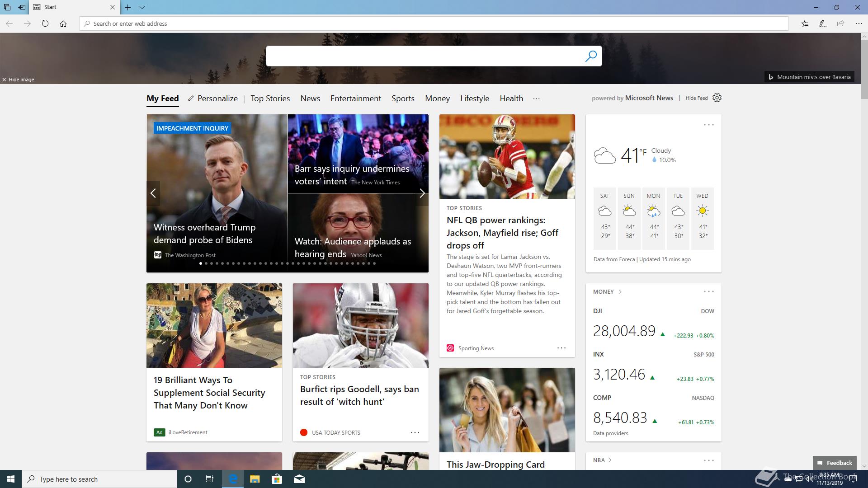Show the previous carousel slide arrow
The image size is (868, 488).
153,193
